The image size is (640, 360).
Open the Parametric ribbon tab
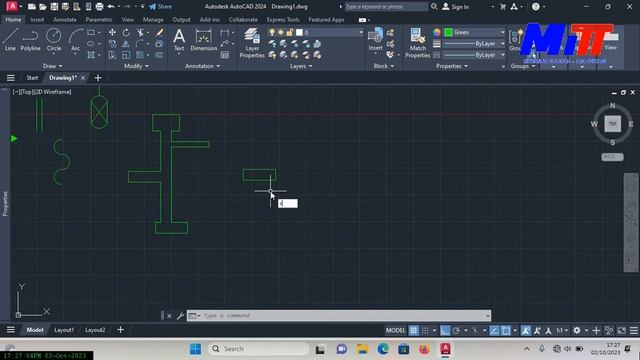(99, 20)
